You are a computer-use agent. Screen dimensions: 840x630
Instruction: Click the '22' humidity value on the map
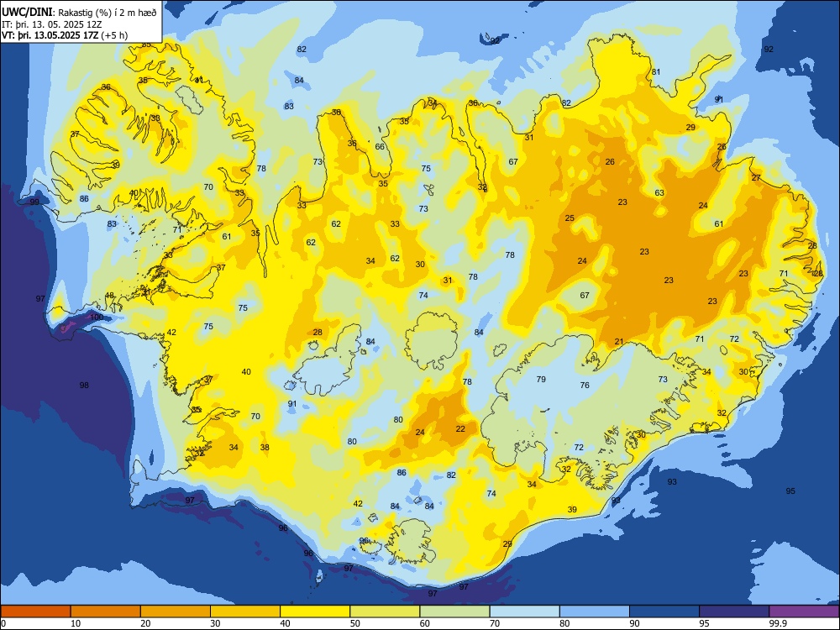click(x=460, y=429)
